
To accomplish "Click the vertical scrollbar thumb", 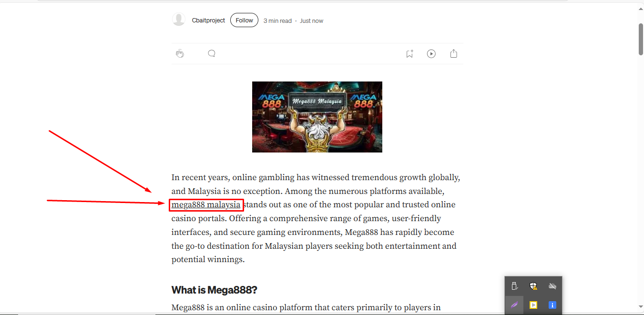I will [641, 39].
